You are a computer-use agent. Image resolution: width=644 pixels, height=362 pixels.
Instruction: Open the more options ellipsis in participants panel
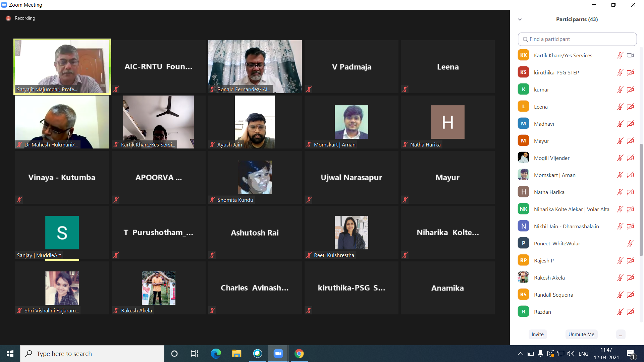[621, 335]
